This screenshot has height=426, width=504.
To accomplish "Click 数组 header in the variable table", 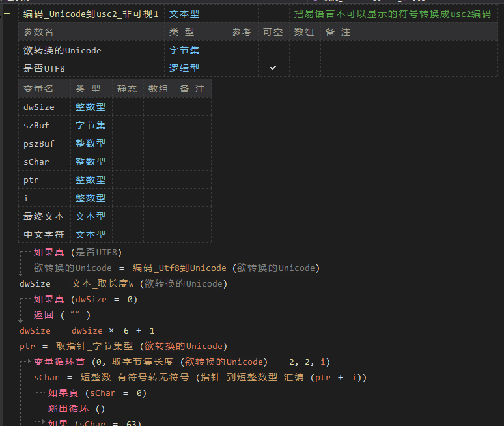I will tap(158, 89).
